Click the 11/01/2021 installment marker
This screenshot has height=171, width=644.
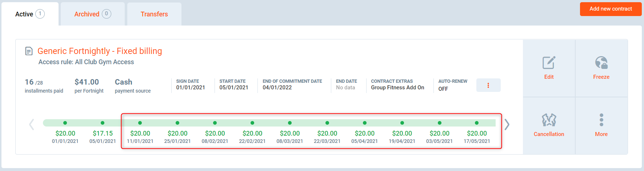tap(140, 123)
